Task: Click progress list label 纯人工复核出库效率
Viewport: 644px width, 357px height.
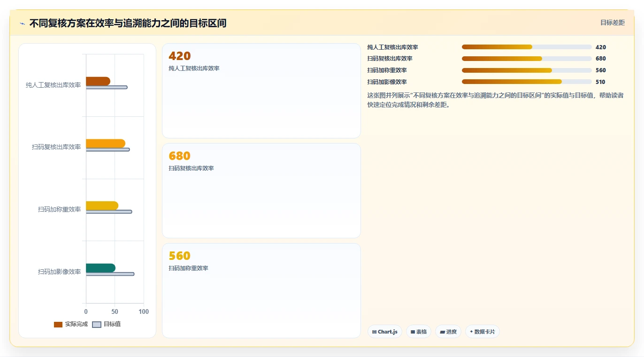Action: pyautogui.click(x=393, y=47)
